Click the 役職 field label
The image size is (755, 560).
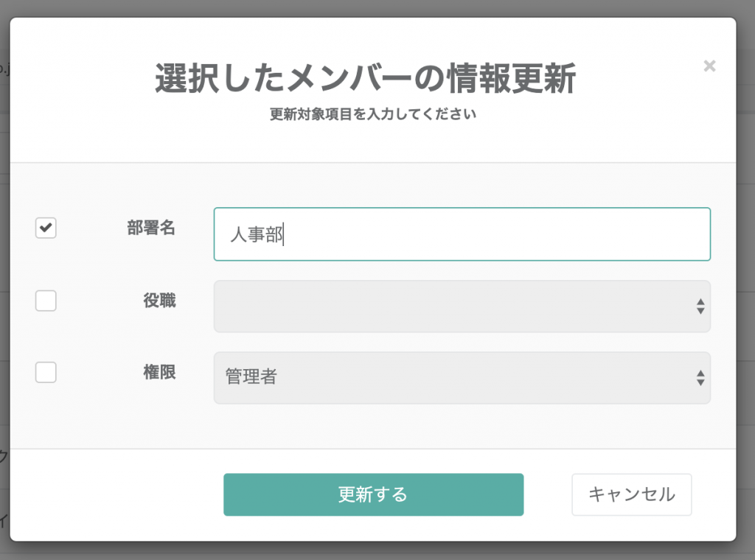(159, 300)
